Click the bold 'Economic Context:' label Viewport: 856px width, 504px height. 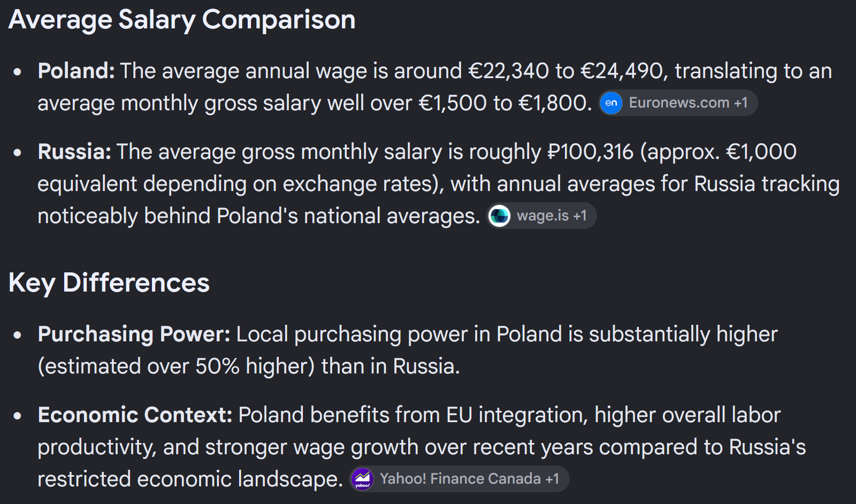(135, 415)
